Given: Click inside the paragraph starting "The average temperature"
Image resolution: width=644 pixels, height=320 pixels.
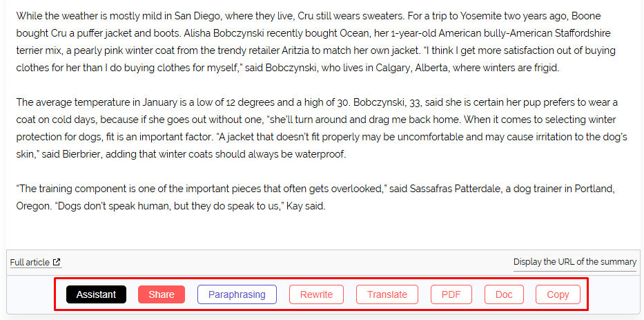Looking at the screenshot, I should point(322,129).
